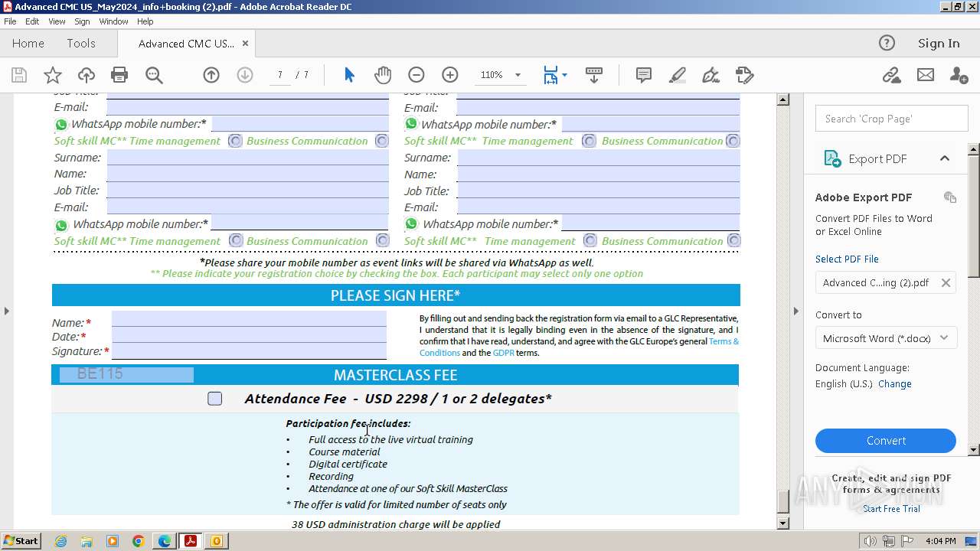Click the Signature field in sign section
The height and width of the screenshot is (551, 980).
click(249, 351)
